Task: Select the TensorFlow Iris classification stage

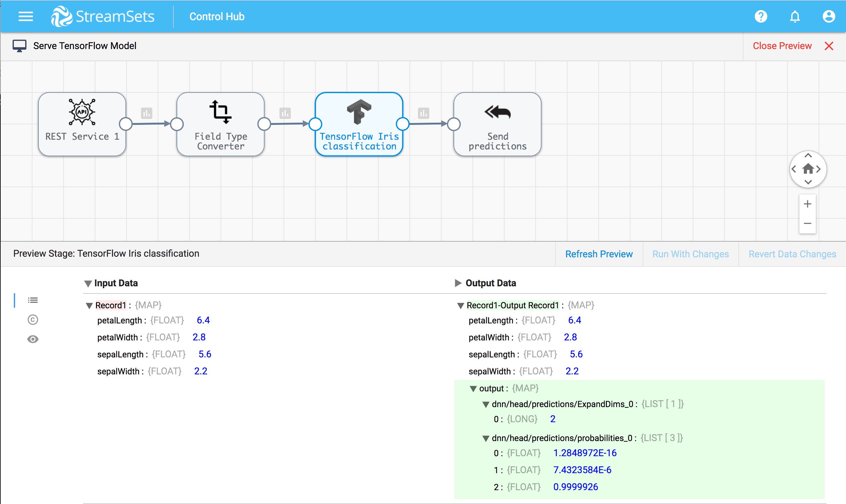Action: coord(359,124)
